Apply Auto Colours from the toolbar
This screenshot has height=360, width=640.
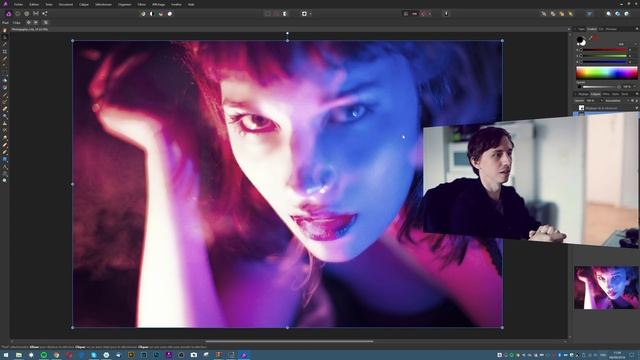(161, 13)
